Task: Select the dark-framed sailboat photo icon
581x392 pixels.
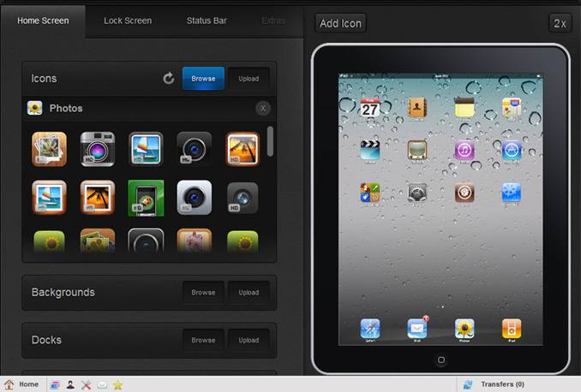Action: tap(146, 149)
